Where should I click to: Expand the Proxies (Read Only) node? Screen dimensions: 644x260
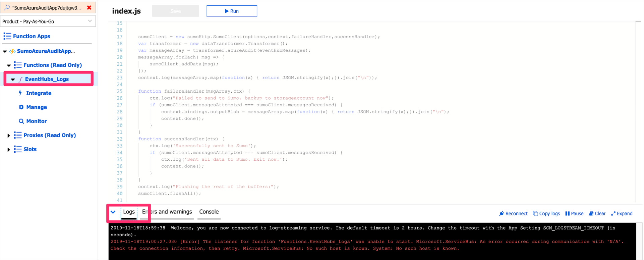tap(9, 136)
